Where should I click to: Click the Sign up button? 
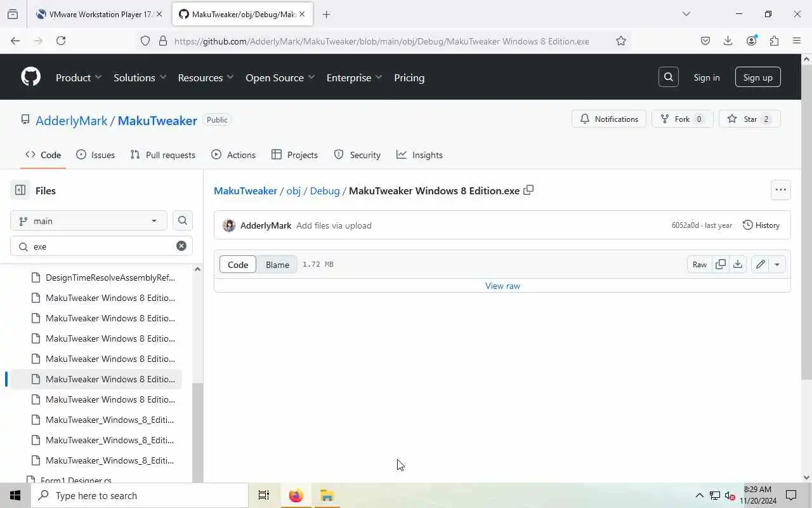click(758, 77)
